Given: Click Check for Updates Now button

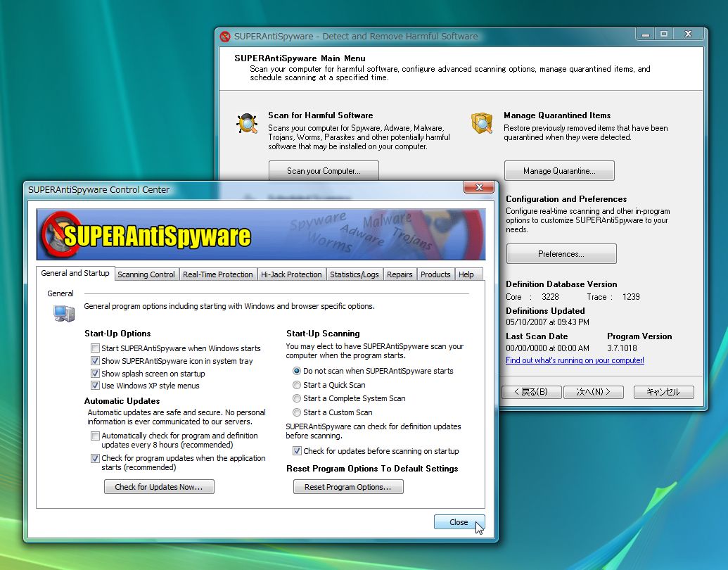Looking at the screenshot, I should point(159,487).
